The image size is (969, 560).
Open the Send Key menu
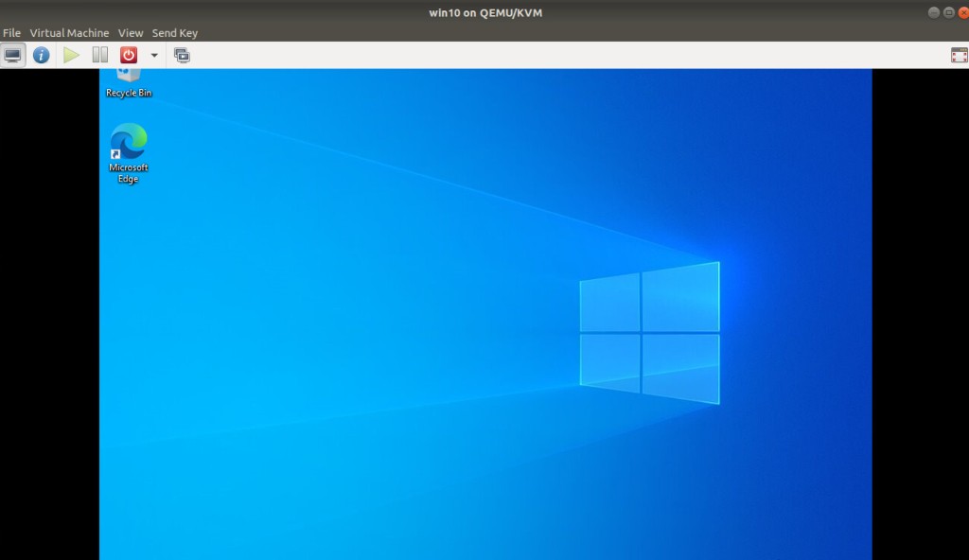[175, 33]
